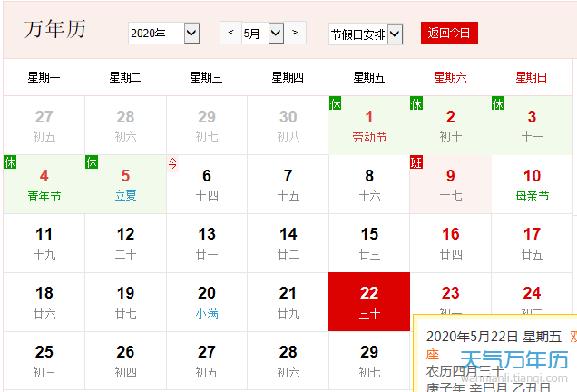Select May 5 立夏
The image size is (577, 392).
pyautogui.click(x=125, y=184)
